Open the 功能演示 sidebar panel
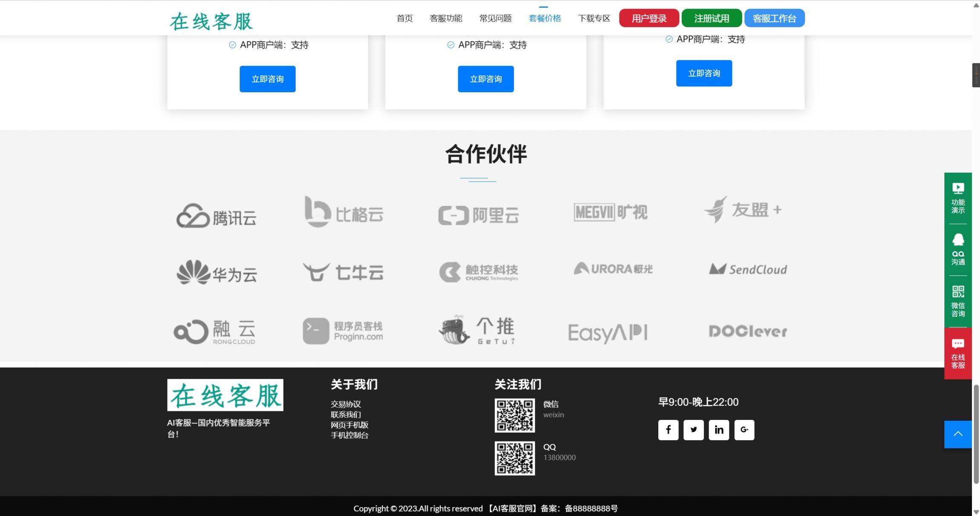Image resolution: width=980 pixels, height=516 pixels. (957, 197)
